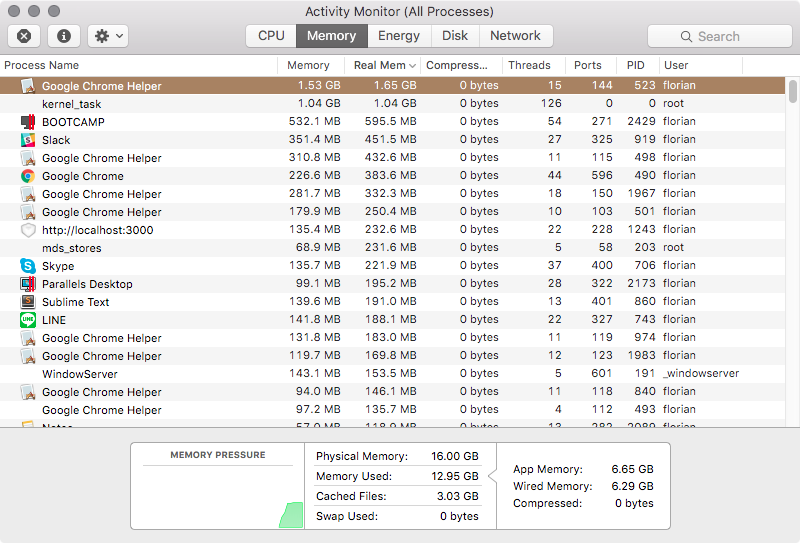Switch to the CPU tab

tap(271, 36)
